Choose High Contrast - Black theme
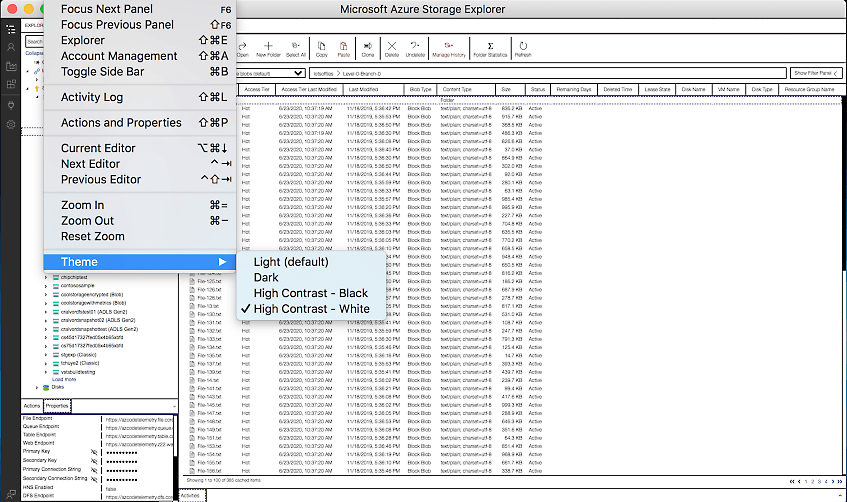This screenshot has width=847, height=502. pos(311,293)
